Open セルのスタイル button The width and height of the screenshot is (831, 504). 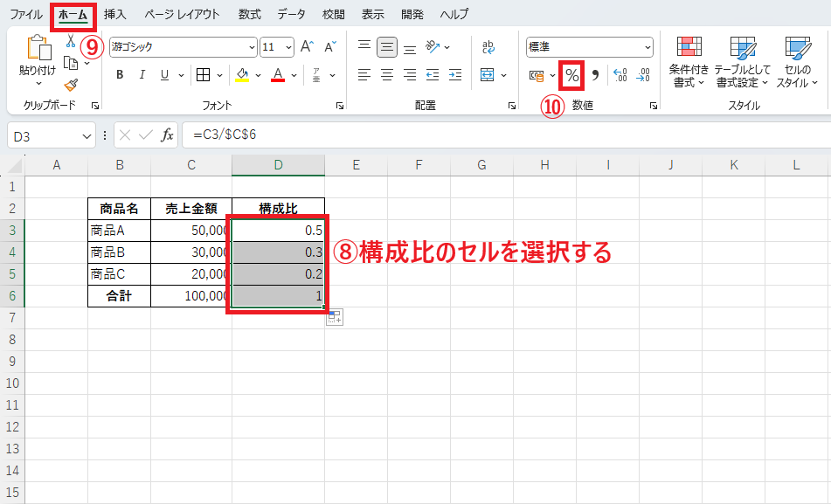798,61
